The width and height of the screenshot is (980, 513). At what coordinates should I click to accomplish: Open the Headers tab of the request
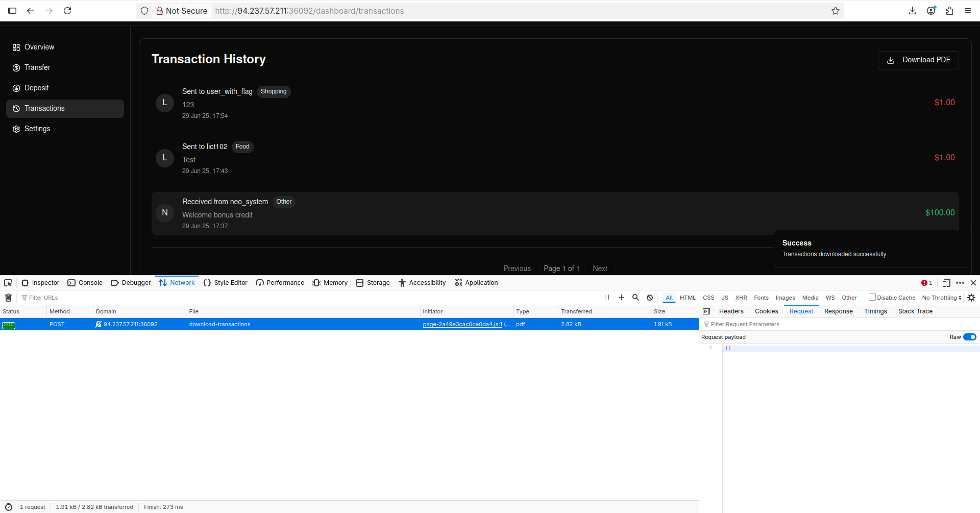pyautogui.click(x=731, y=311)
